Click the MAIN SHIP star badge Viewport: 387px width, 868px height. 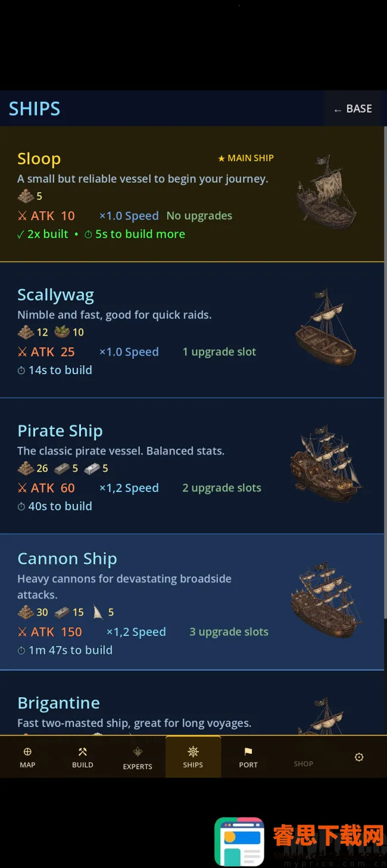(246, 158)
